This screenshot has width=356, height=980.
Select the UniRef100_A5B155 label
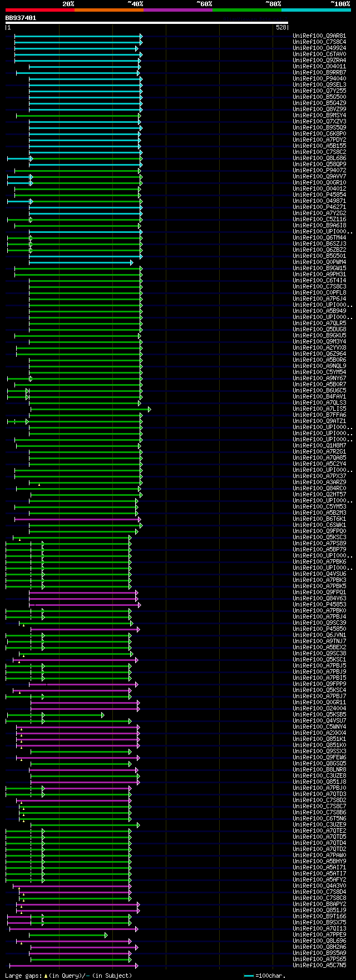319,146
